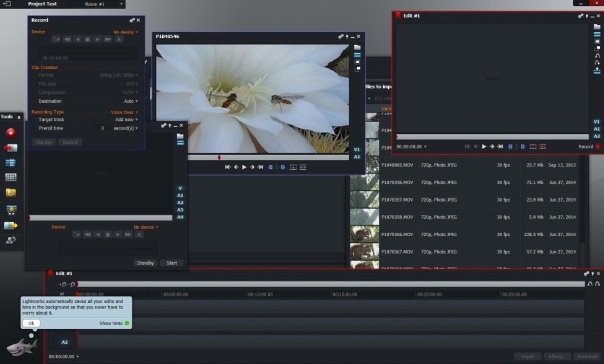This screenshot has width=604, height=364.
Task: Click the Export tool with yellow arrow
Action: (x=10, y=225)
